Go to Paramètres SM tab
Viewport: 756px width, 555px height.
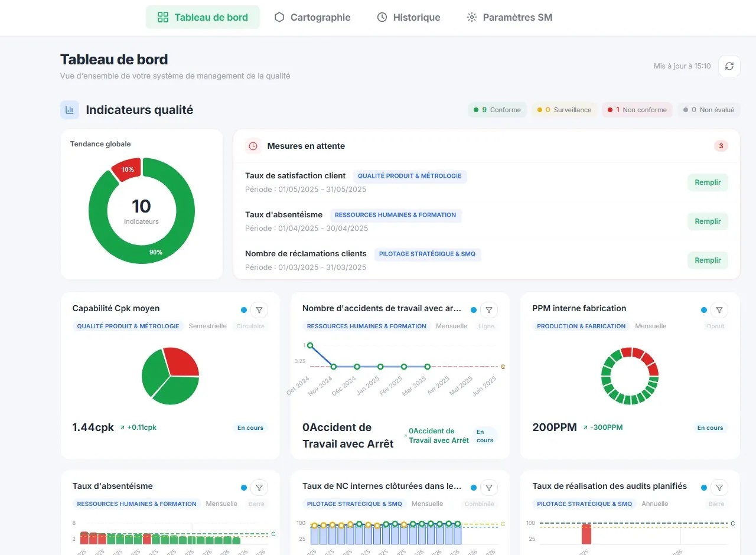509,17
